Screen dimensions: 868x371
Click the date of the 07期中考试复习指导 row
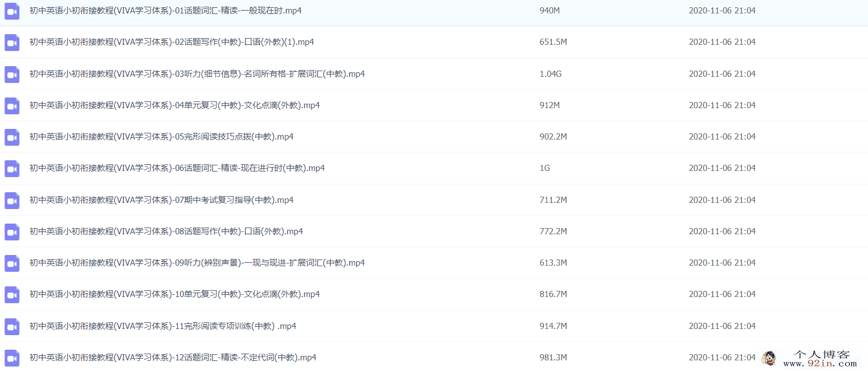pyautogui.click(x=722, y=200)
